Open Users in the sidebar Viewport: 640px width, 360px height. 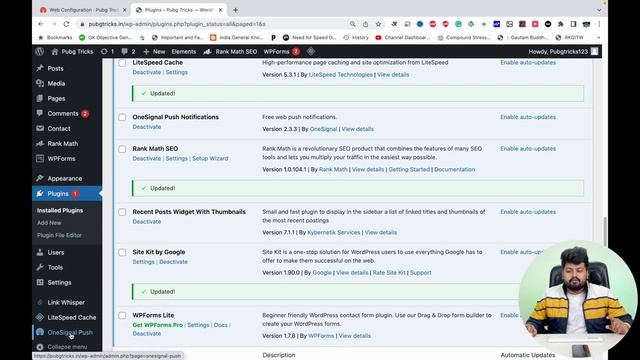[x=56, y=253]
